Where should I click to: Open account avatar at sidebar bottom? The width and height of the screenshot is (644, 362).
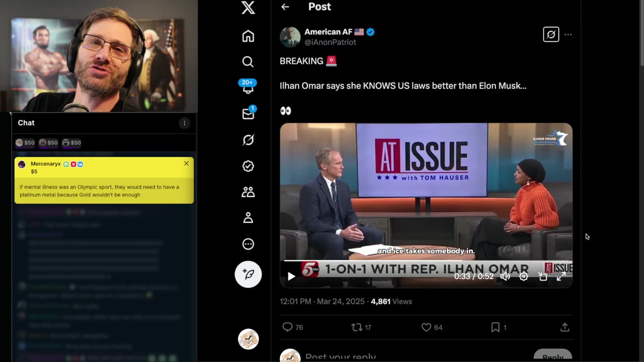tap(248, 339)
